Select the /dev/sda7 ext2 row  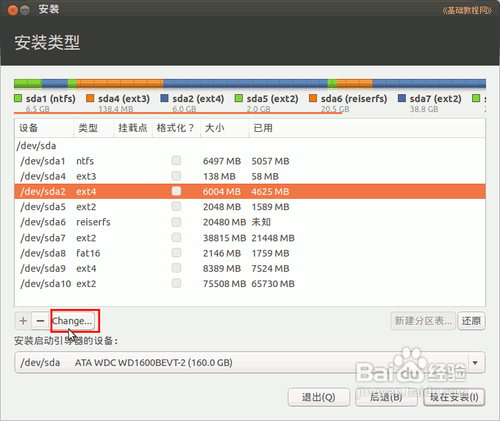click(250, 238)
